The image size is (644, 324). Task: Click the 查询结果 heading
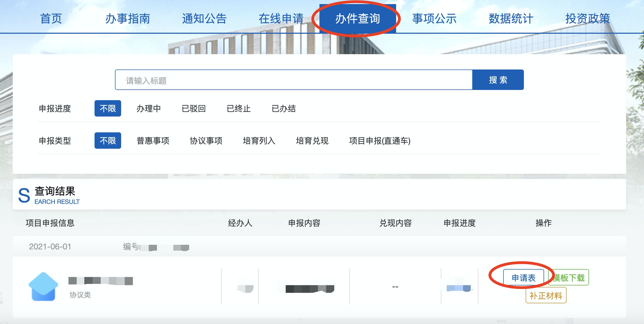[55, 191]
